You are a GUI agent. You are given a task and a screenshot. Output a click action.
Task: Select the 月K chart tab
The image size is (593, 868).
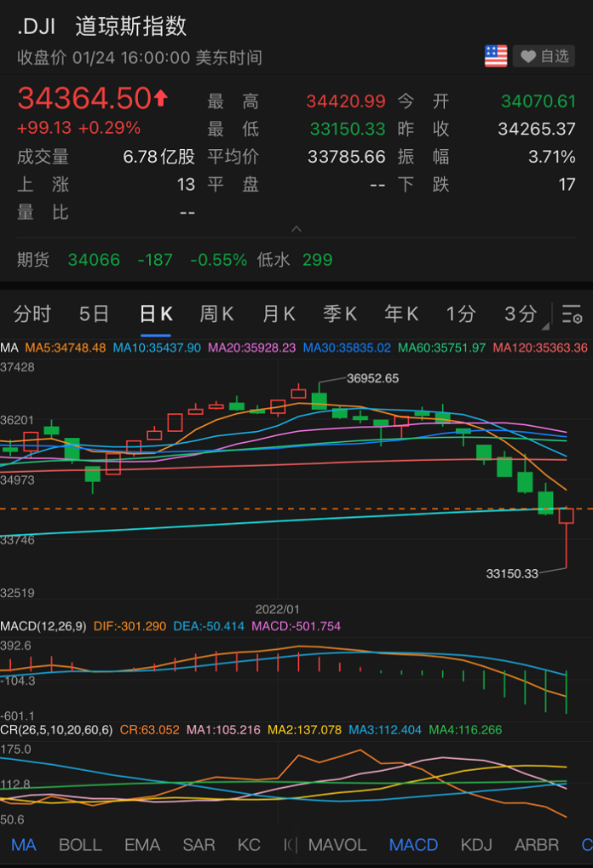tap(279, 313)
